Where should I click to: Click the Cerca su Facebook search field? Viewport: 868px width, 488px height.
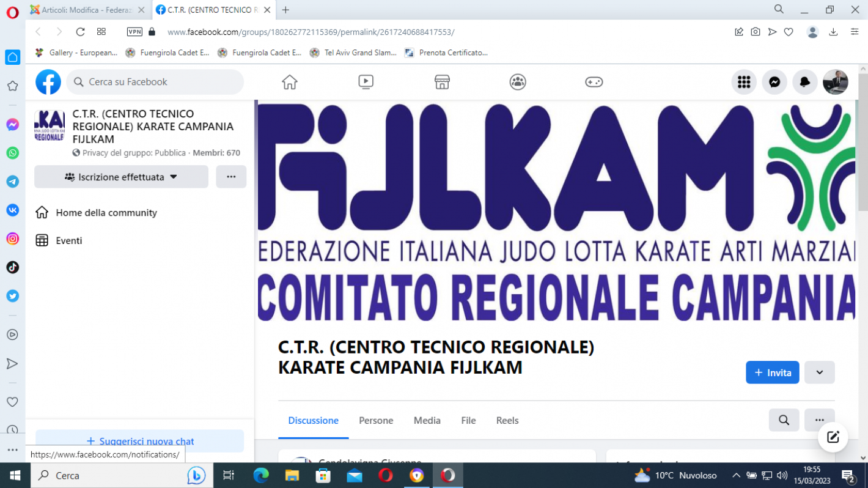tap(155, 82)
